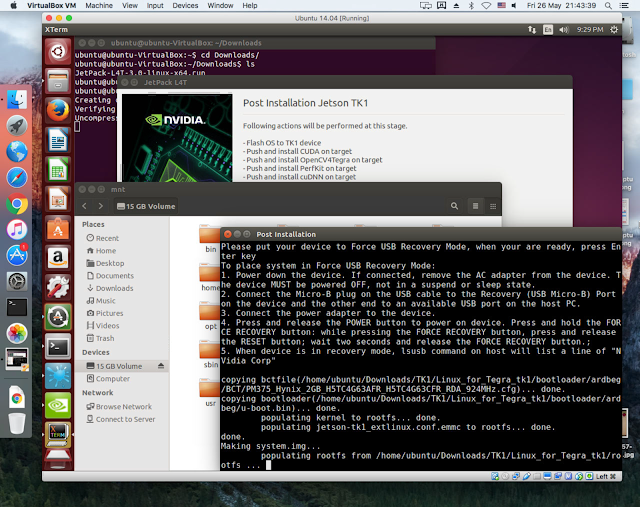Go back in file manager

(x=84, y=206)
